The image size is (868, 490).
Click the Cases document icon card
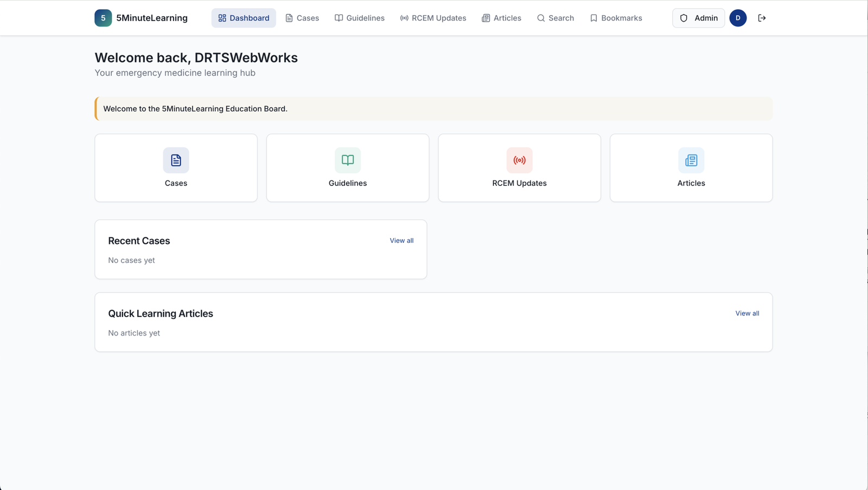click(176, 168)
